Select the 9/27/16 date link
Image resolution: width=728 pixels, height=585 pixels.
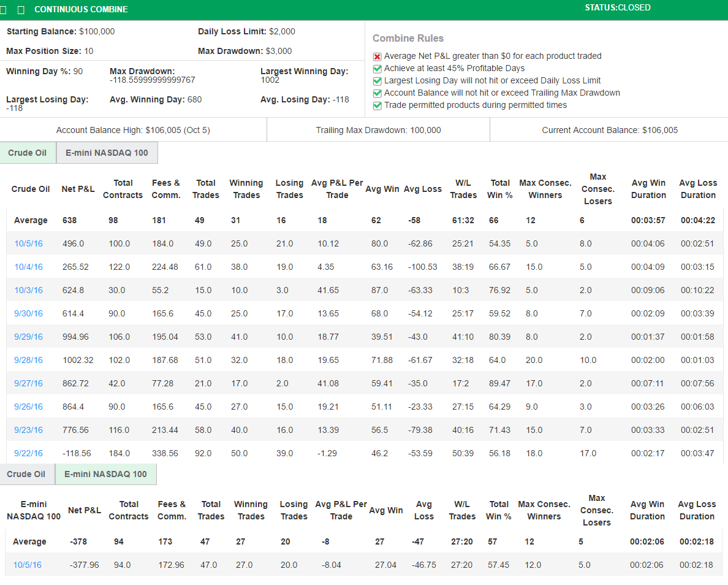(x=28, y=383)
